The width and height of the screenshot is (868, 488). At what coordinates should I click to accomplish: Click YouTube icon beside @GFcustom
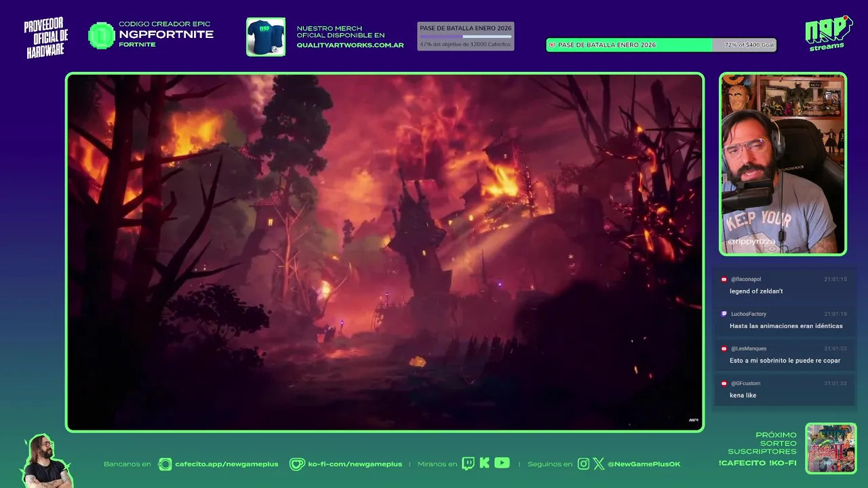coord(724,384)
